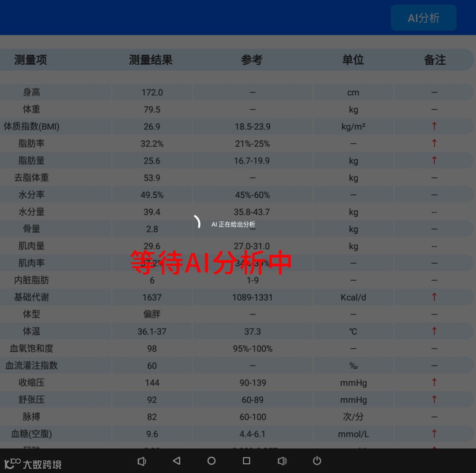476x473 pixels.
Task: Select the 肌肉率 row label
Action: pyautogui.click(x=31, y=263)
